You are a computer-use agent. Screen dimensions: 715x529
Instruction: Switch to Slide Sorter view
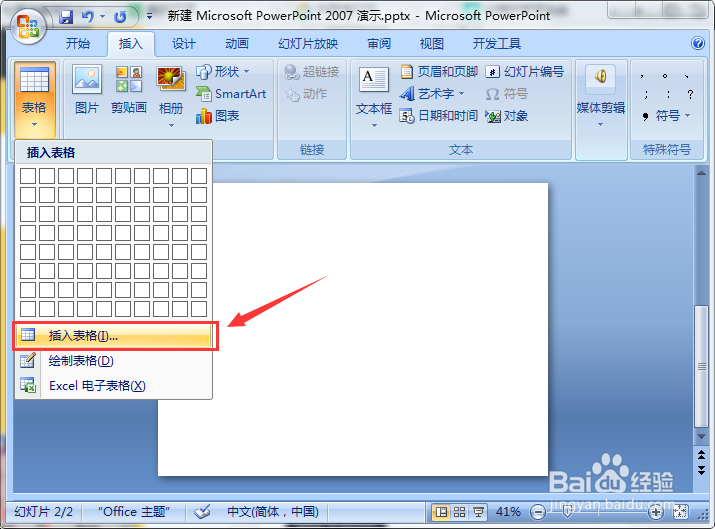(460, 512)
